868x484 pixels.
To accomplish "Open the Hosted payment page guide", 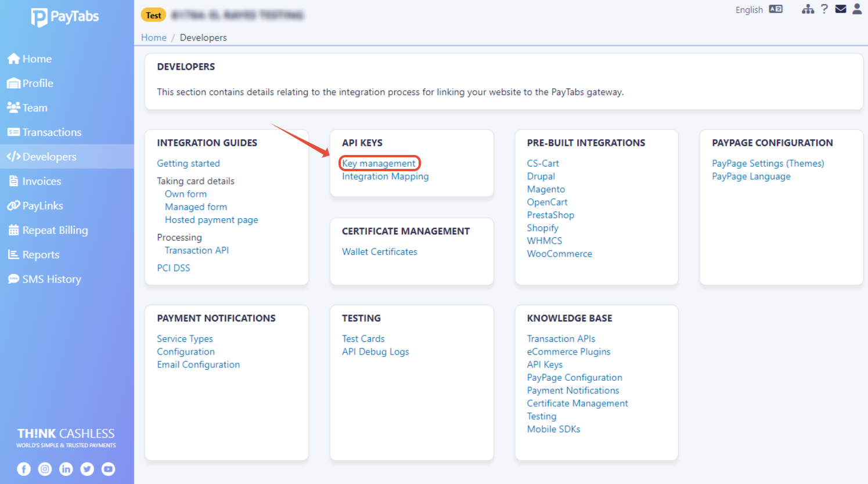I will coord(211,220).
